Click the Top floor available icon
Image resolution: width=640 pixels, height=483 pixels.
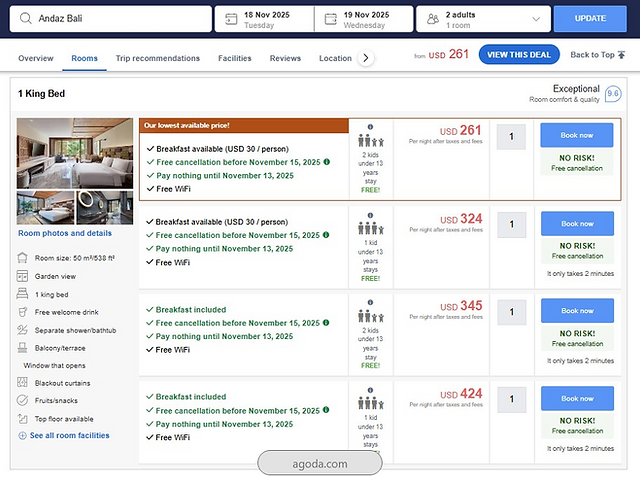pyautogui.click(x=22, y=418)
